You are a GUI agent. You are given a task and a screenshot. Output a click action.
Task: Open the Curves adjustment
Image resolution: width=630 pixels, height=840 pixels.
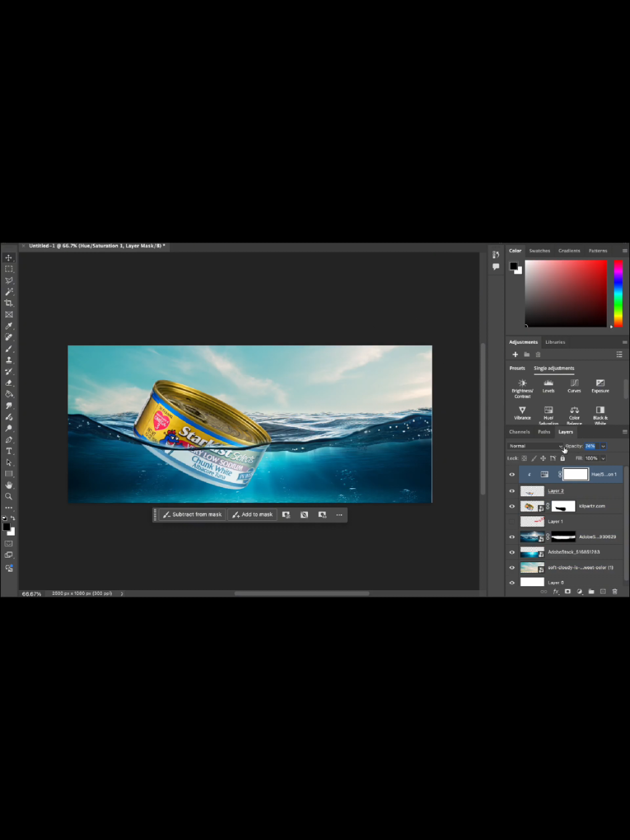tap(574, 386)
